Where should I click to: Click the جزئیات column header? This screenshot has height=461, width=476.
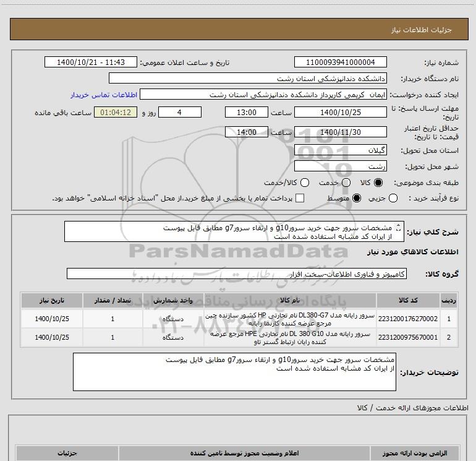tap(67, 453)
